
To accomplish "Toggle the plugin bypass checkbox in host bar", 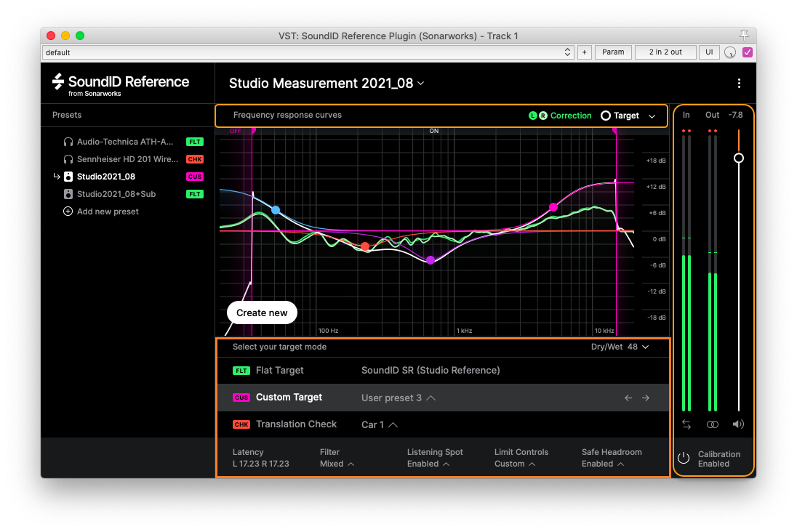I will 747,52.
